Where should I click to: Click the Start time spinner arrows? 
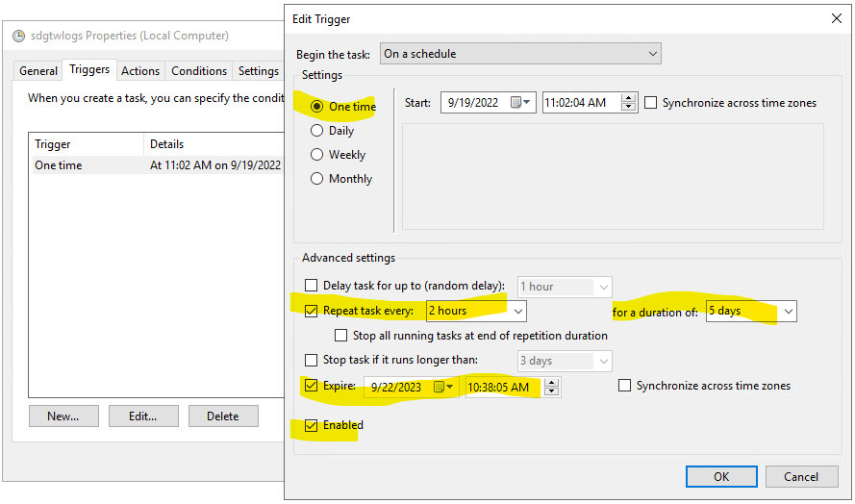[x=629, y=103]
